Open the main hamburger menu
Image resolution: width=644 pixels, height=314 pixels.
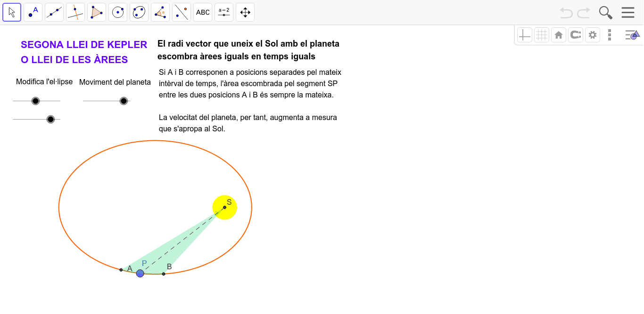(628, 13)
